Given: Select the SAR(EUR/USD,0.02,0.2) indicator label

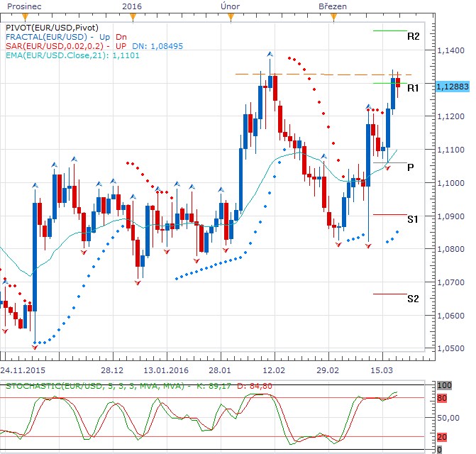Looking at the screenshot, I should click(55, 46).
